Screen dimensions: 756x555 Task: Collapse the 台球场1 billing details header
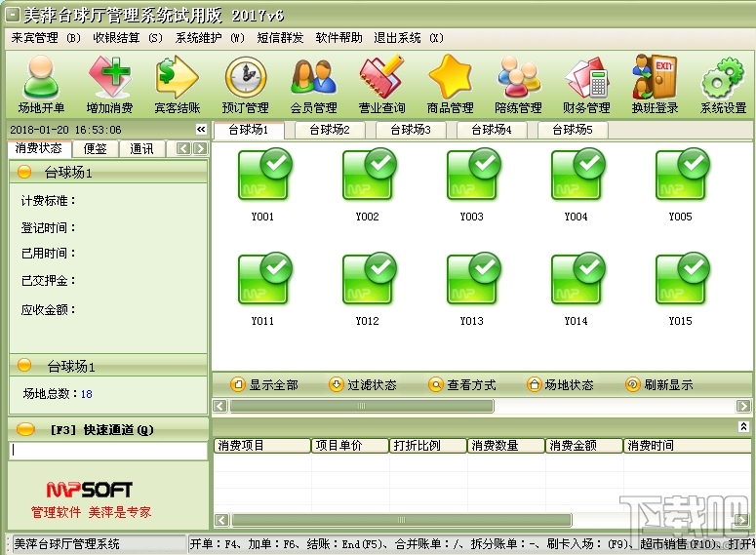tap(108, 172)
